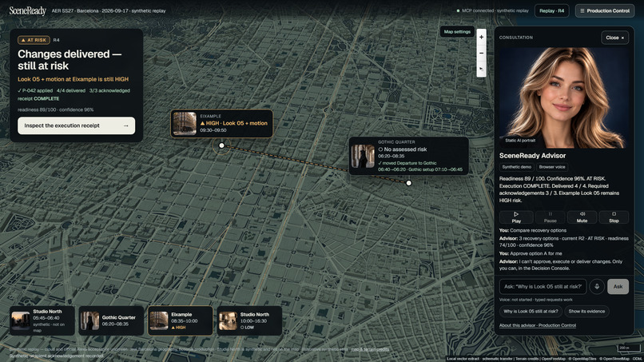644x362 pixels.
Task: Mute the advisor voice
Action: pyautogui.click(x=582, y=217)
